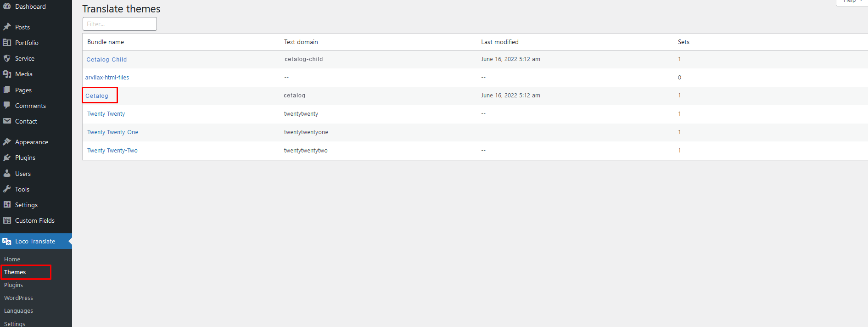Open the Custom Fields menu

point(34,220)
